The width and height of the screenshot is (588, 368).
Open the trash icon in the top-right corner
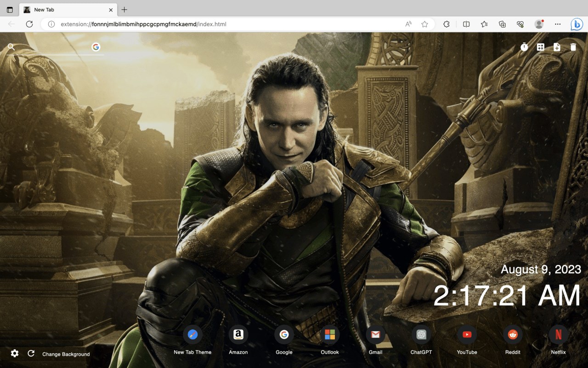click(572, 47)
